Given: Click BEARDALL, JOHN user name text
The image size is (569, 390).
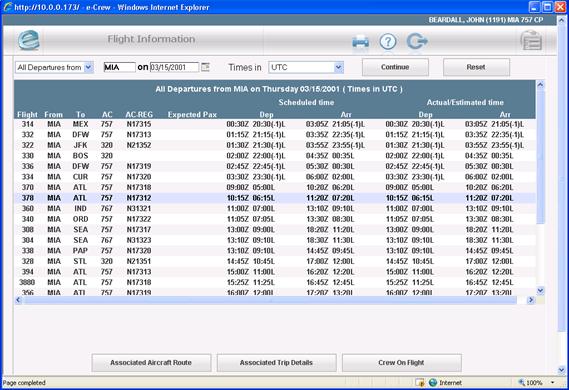Looking at the screenshot, I should (486, 20).
